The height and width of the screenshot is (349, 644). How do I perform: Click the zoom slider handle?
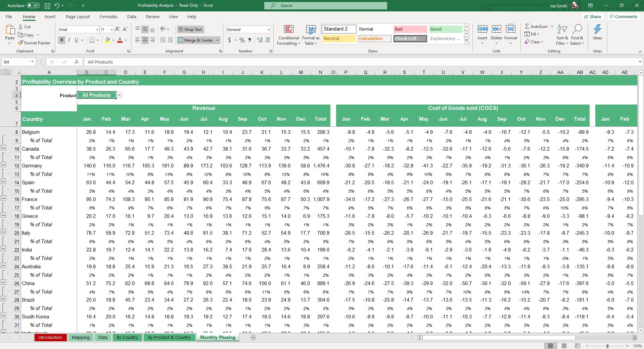click(607, 346)
